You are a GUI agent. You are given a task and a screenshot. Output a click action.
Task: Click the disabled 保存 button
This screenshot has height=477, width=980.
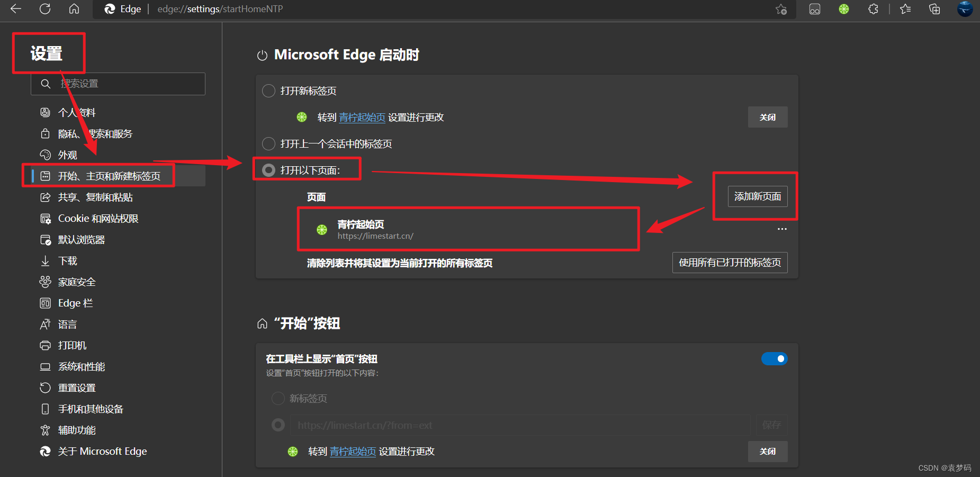pos(771,425)
